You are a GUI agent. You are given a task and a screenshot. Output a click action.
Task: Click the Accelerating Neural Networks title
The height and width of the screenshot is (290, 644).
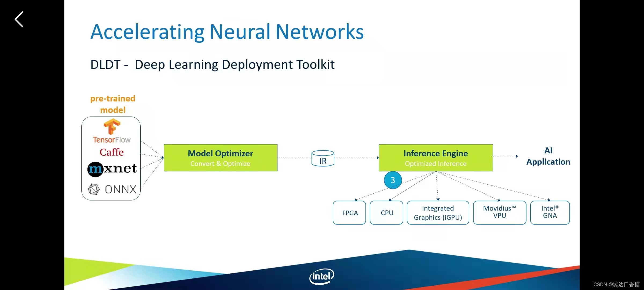pyautogui.click(x=227, y=32)
